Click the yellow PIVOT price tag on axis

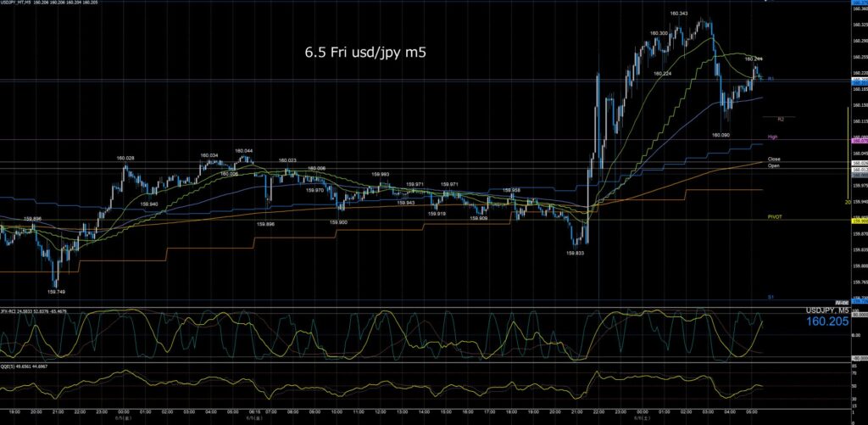[860, 221]
